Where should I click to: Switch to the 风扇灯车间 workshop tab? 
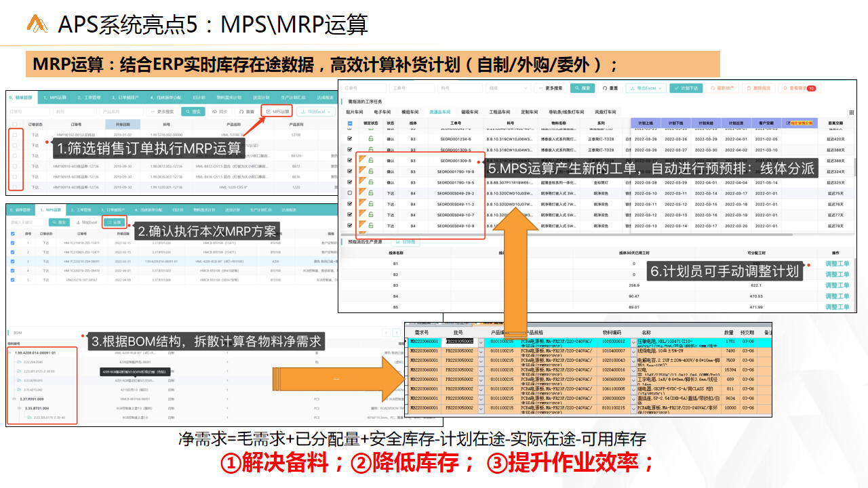point(606,112)
